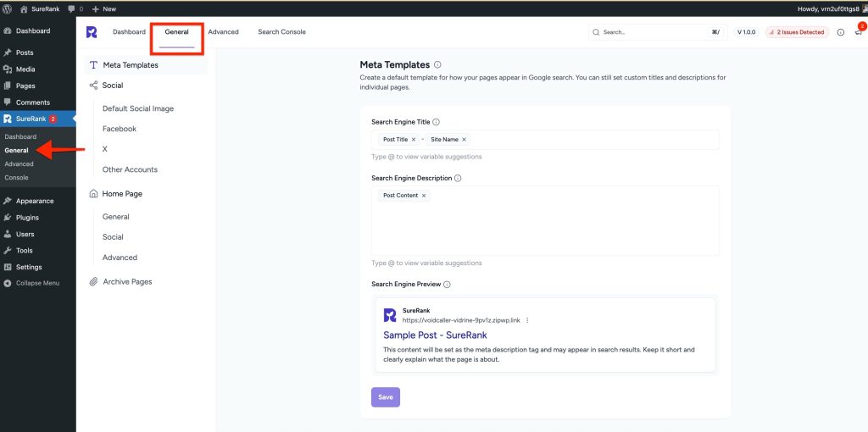Open the Settings menu icon
Screen dimensions: 868x432
pos(7,267)
